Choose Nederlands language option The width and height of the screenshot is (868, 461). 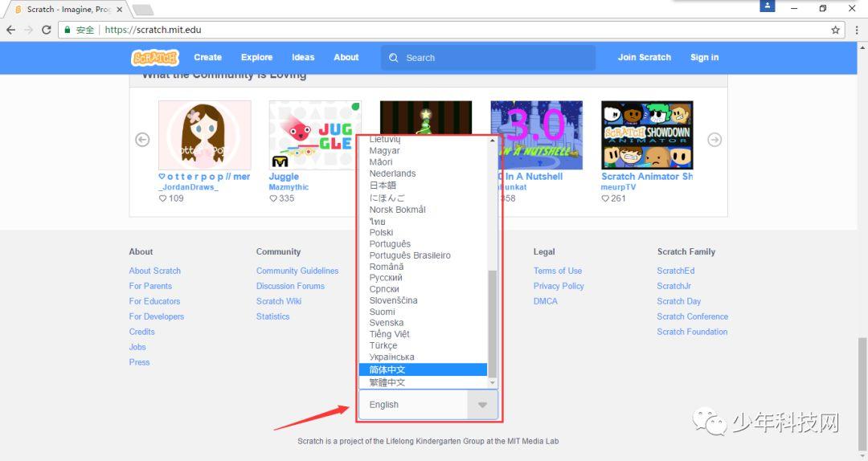[423, 173]
